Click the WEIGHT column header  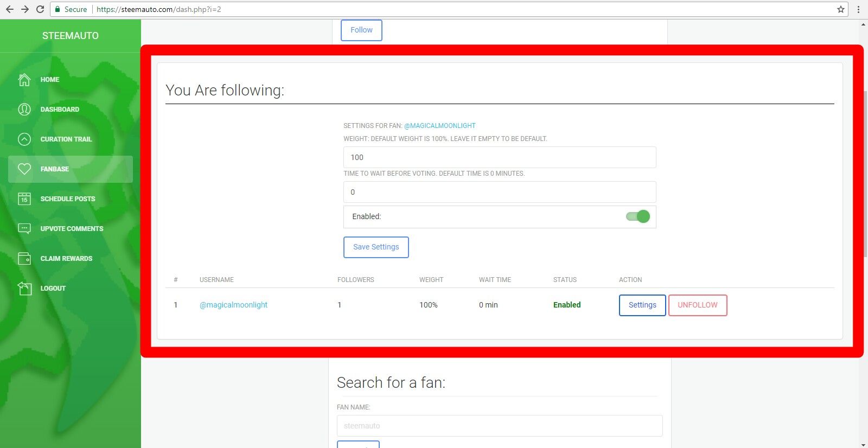(431, 280)
